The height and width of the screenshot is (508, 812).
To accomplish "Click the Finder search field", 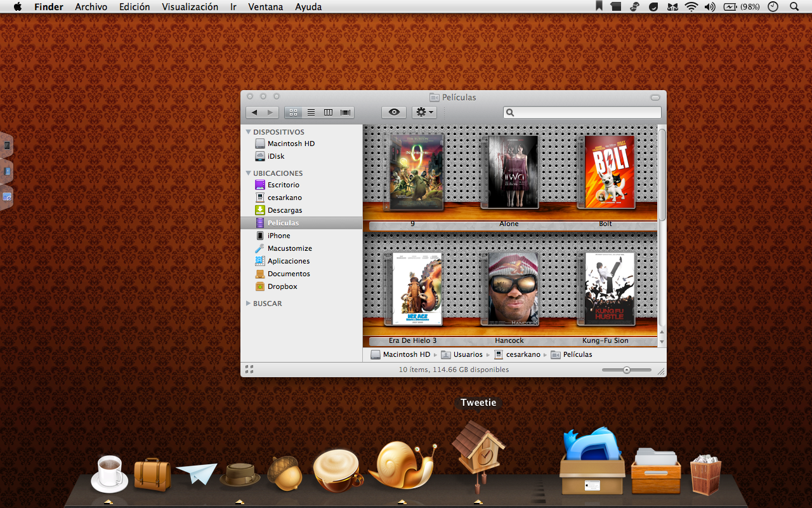I will (x=582, y=112).
